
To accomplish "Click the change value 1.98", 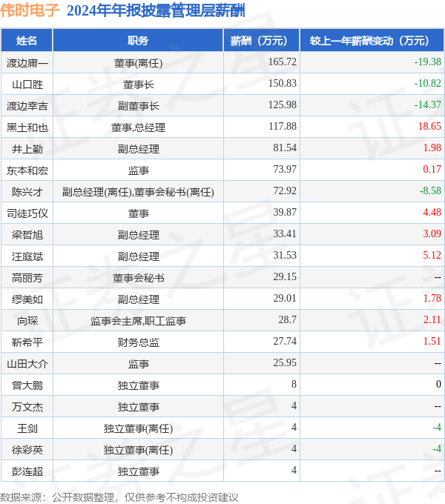I will (x=432, y=147).
